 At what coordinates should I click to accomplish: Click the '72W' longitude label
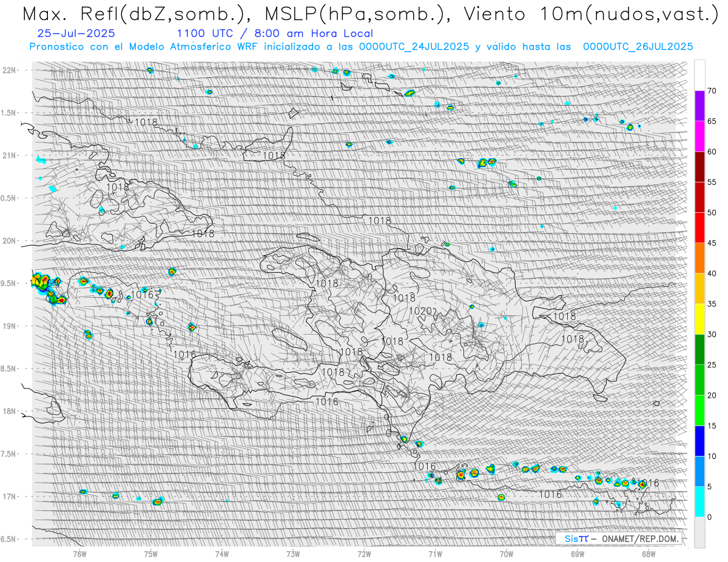coord(364,554)
